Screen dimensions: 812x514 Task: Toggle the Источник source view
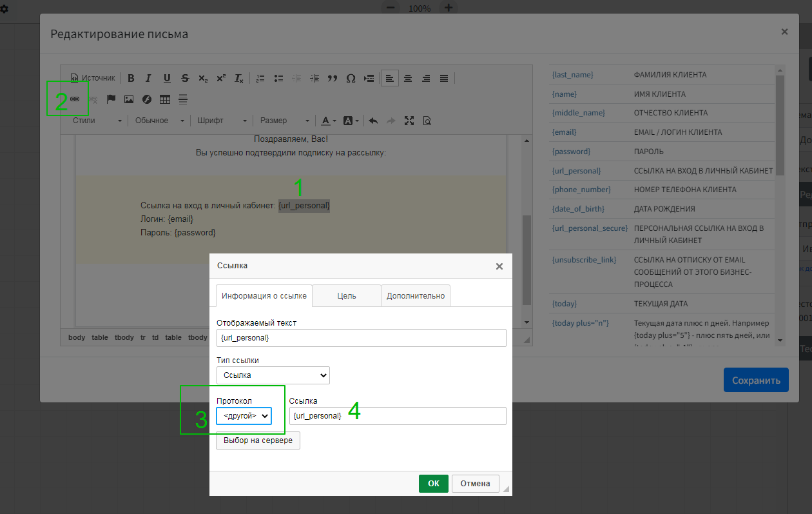tap(93, 78)
